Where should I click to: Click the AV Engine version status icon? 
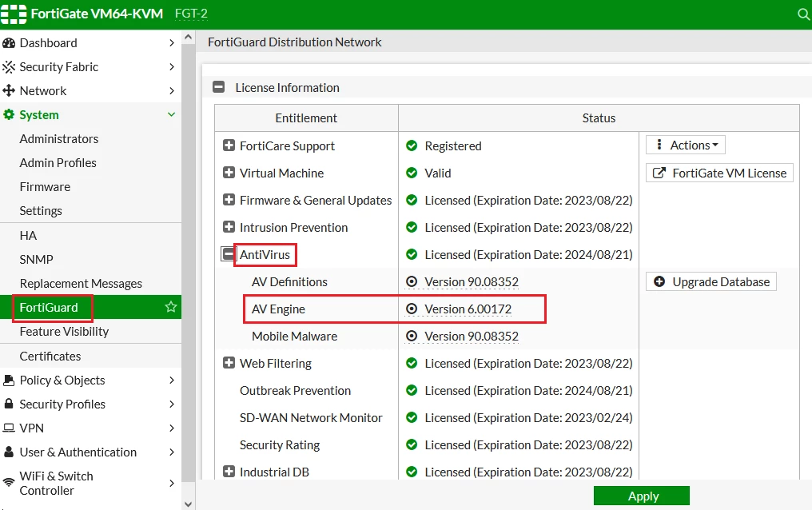(412, 309)
